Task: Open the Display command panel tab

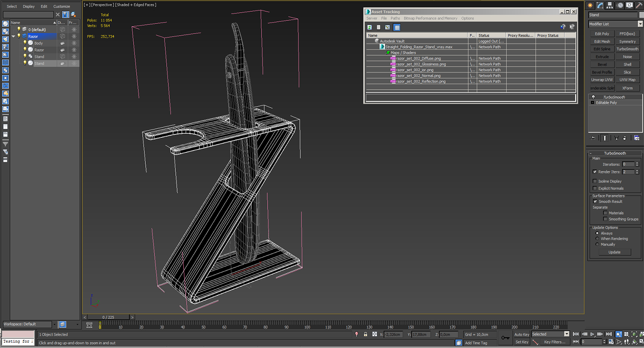Action: pos(630,5)
